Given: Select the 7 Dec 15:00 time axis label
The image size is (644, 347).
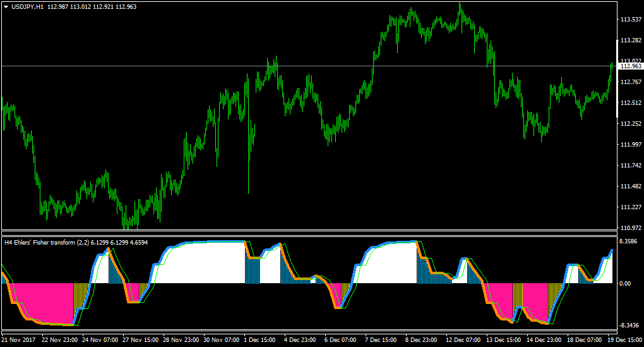Looking at the screenshot, I should pyautogui.click(x=381, y=340).
